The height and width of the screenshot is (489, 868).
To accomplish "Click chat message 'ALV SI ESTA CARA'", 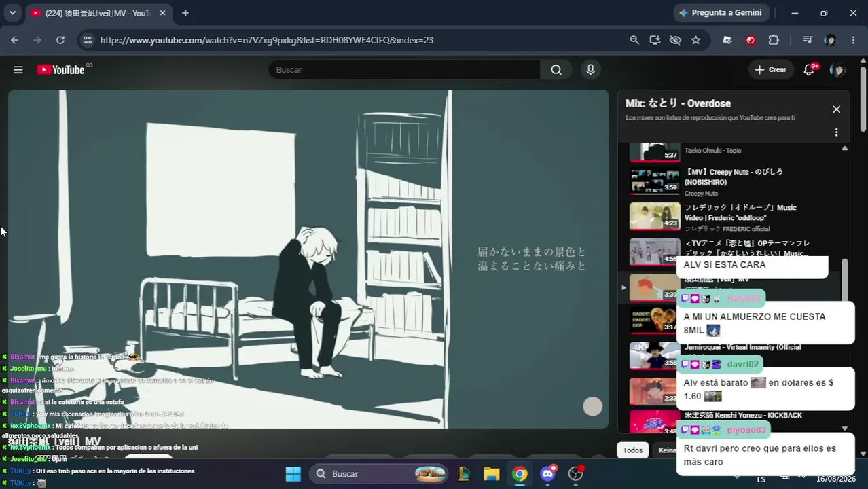I will click(x=724, y=265).
